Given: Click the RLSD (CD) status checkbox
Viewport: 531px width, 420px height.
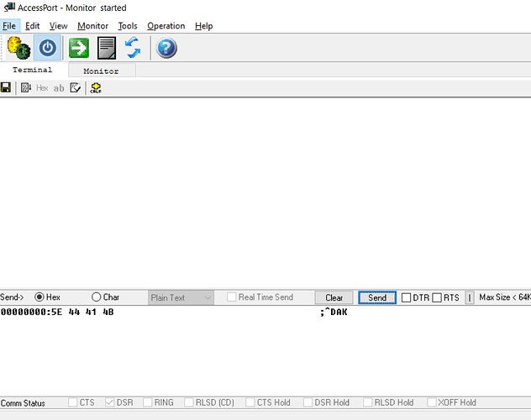Looking at the screenshot, I should (x=189, y=402).
